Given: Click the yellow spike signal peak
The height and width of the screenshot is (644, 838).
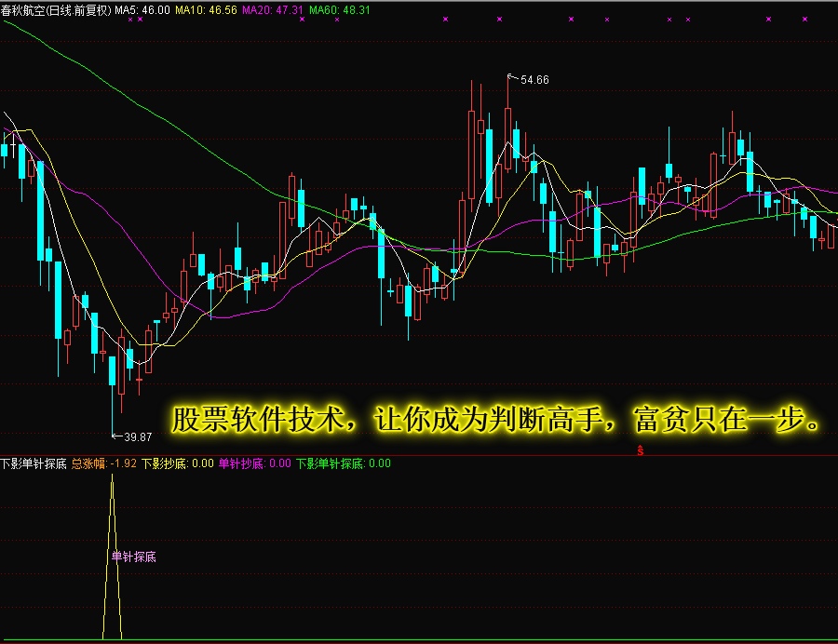Looking at the screenshot, I should pos(113,476).
